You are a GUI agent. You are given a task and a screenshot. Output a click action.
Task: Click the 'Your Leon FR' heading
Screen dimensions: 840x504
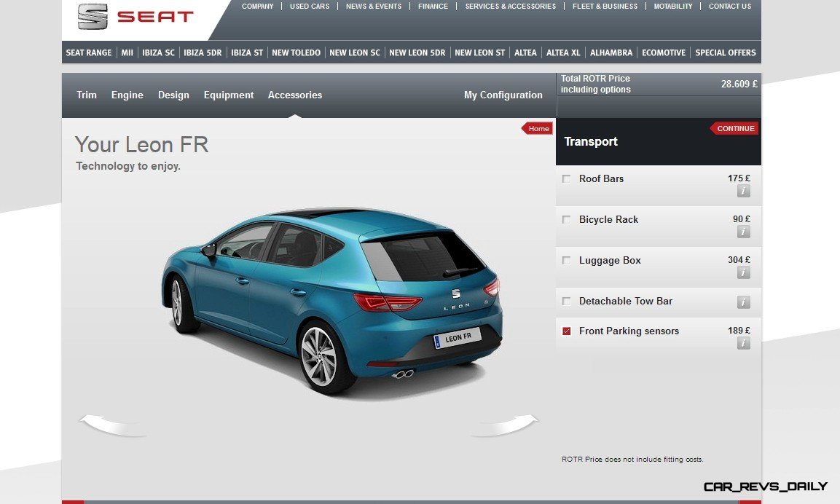point(141,145)
